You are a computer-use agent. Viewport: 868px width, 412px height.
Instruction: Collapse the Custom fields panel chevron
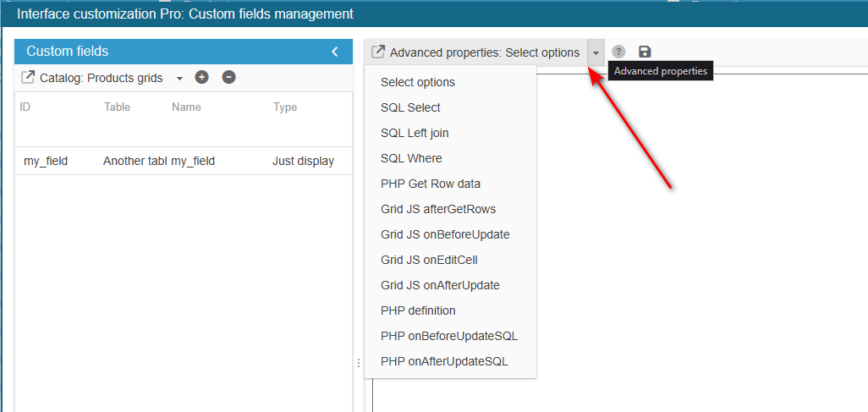point(334,52)
